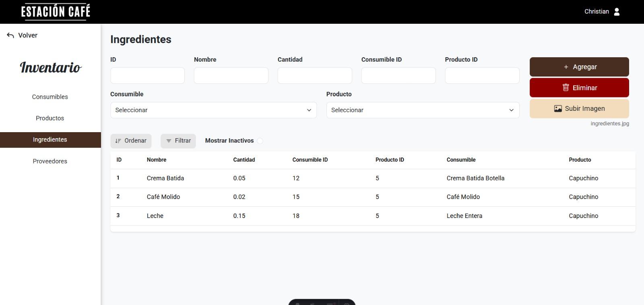Click the back arrow icon next to Volver
The width and height of the screenshot is (644, 305).
click(10, 35)
